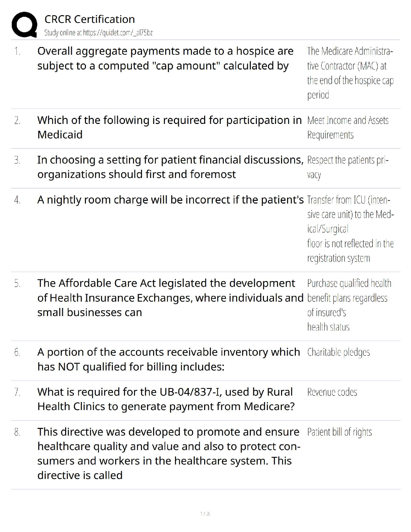Select the Affordable Care Act question

coord(170,298)
